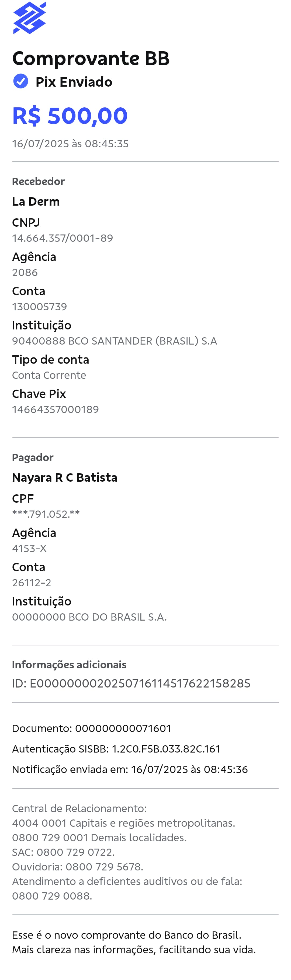Screen dimensions: 291x980
Task: Select the CNPJ number 14.664.357/0001-89
Action: click(x=62, y=238)
